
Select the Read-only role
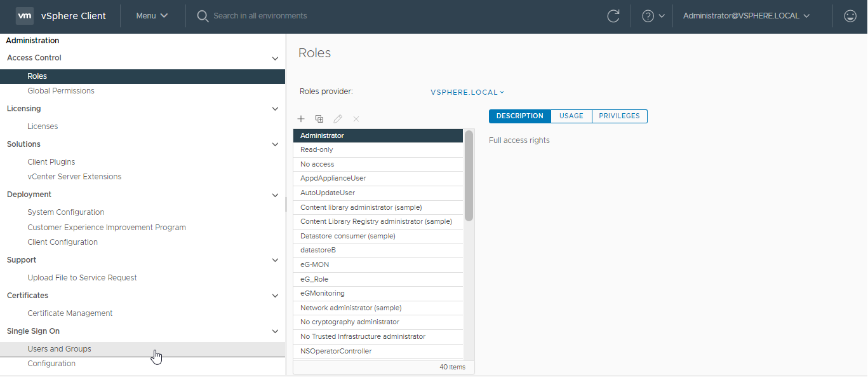click(378, 150)
